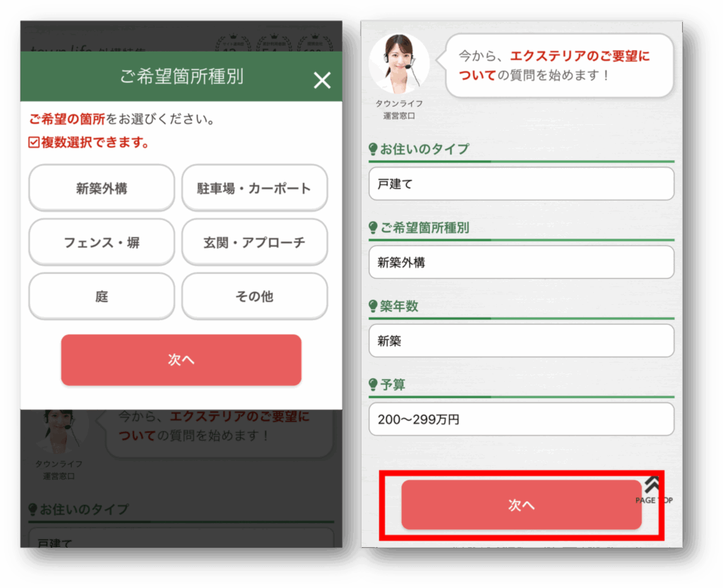
Task: Open the お住いのタイプ dropdown showing 戸建て
Action: pyautogui.click(x=521, y=184)
